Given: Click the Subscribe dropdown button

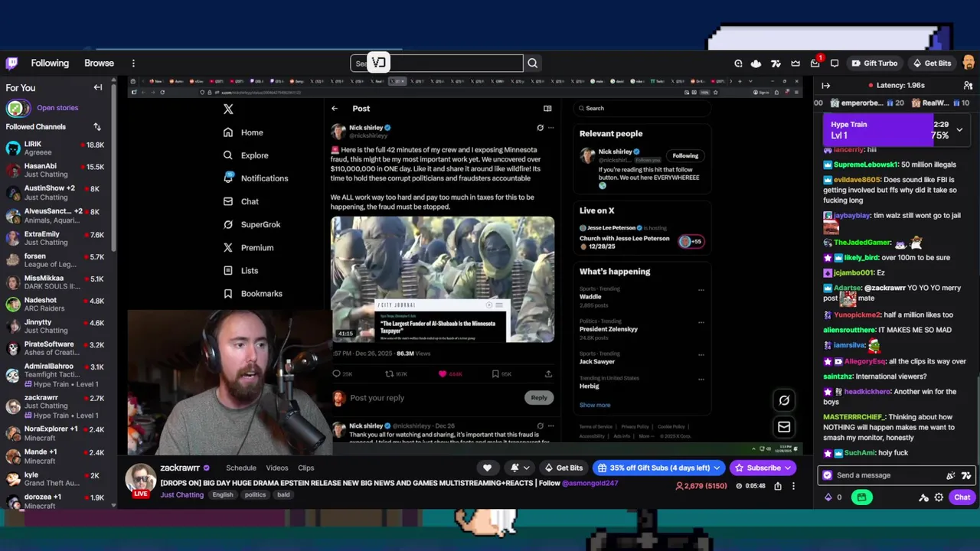Looking at the screenshot, I should [763, 468].
